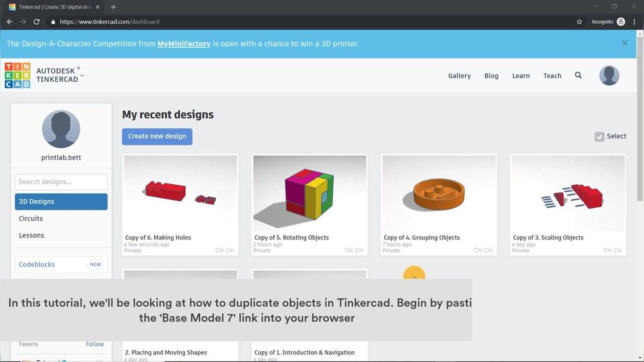Click the printlab.bett profile picture in sidebar

61,129
